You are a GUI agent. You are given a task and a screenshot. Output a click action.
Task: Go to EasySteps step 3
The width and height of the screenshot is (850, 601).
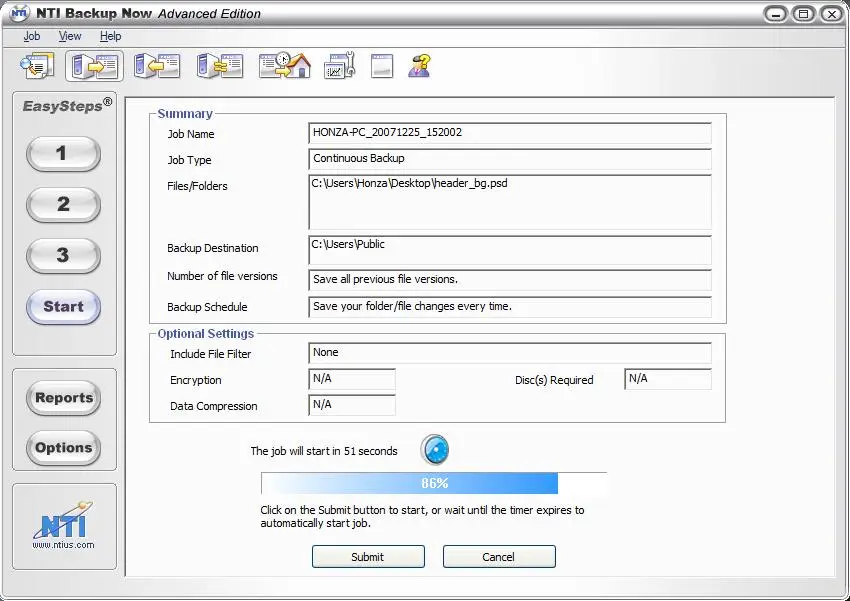[x=63, y=255]
